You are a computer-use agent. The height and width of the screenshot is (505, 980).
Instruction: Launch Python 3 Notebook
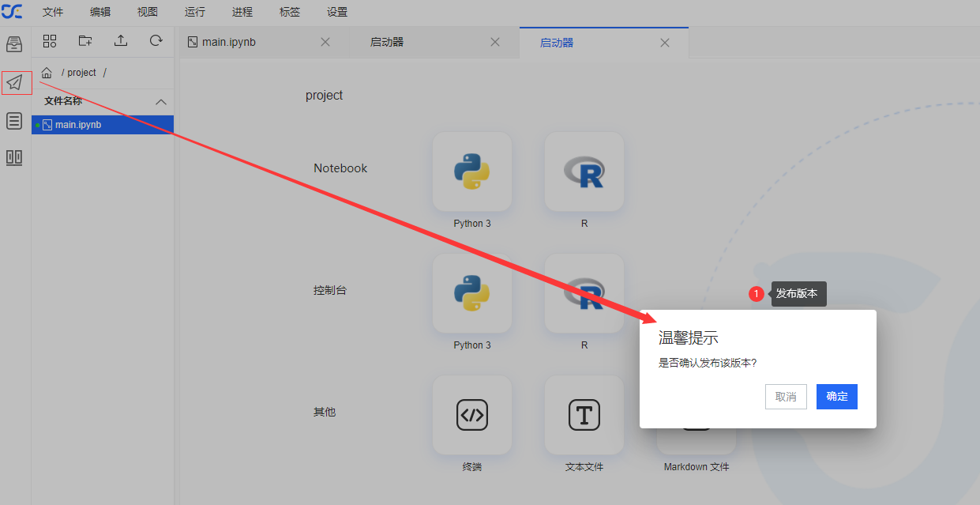pos(472,171)
